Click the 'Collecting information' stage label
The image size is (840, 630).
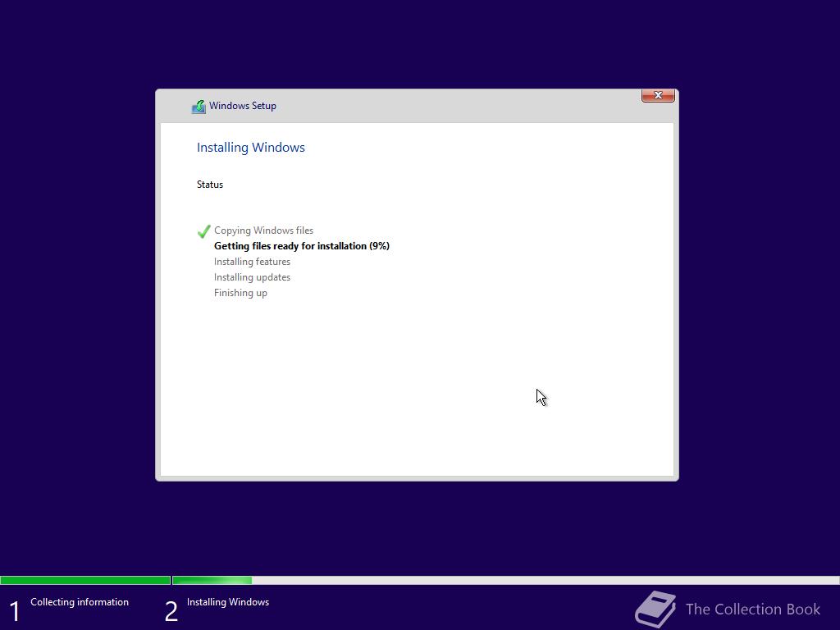click(x=80, y=602)
